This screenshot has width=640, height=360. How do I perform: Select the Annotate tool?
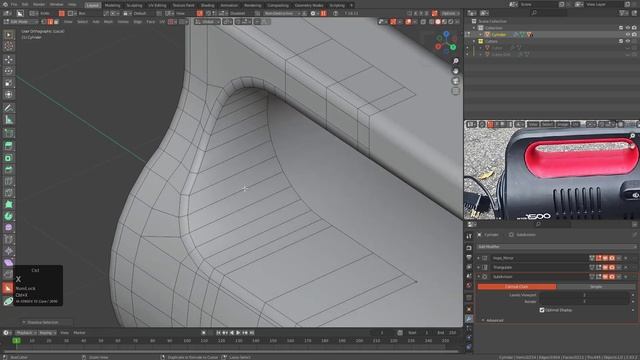(9, 108)
